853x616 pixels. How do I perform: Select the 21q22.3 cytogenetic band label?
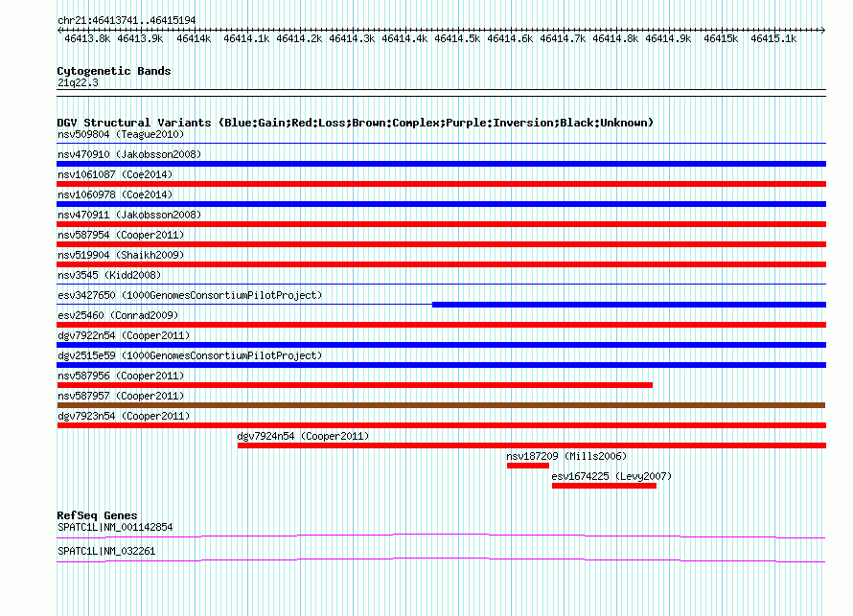click(x=78, y=82)
